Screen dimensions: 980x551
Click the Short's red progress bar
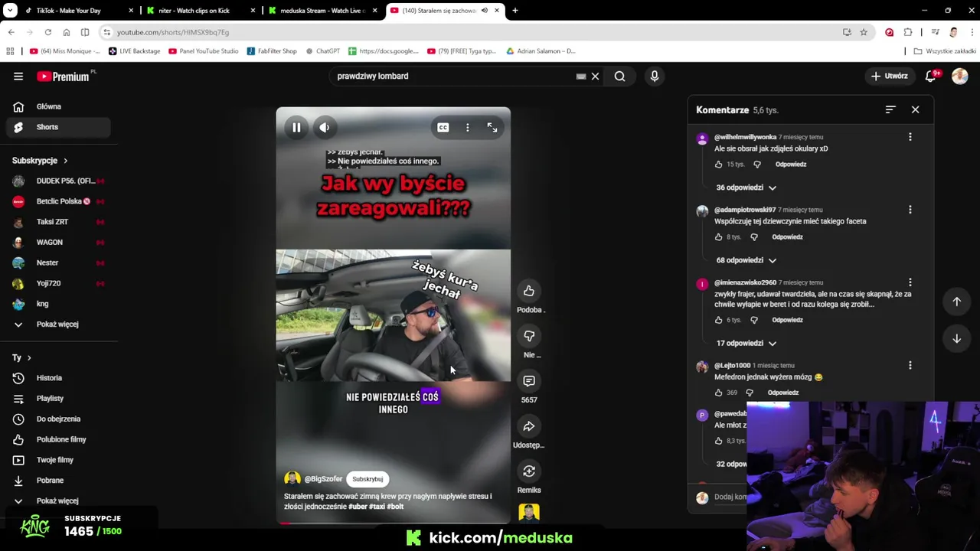pyautogui.click(x=394, y=523)
